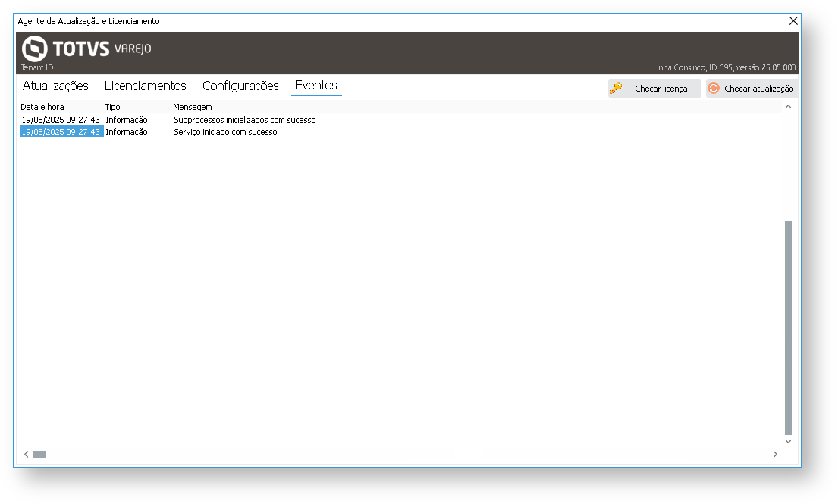Click the Checar licença button
Image resolution: width=838 pixels, height=504 pixels.
coord(654,89)
